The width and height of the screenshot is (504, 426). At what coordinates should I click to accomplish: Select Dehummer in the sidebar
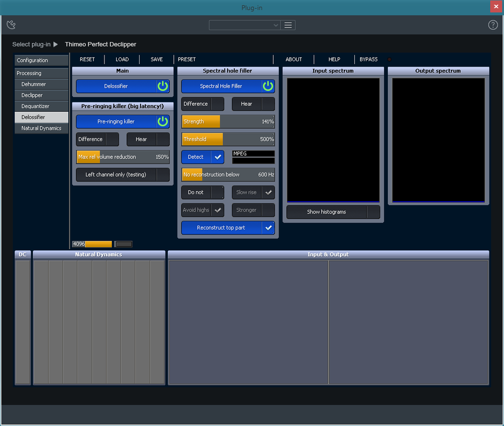click(42, 84)
